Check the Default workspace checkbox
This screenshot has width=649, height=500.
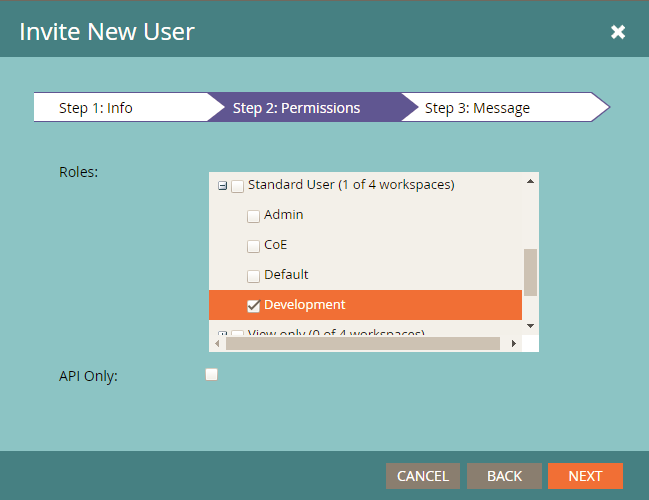pos(254,276)
